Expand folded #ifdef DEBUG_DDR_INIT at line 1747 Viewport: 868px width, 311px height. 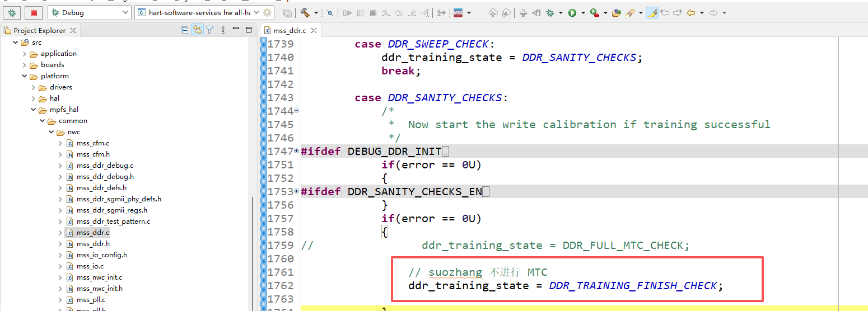(x=297, y=151)
